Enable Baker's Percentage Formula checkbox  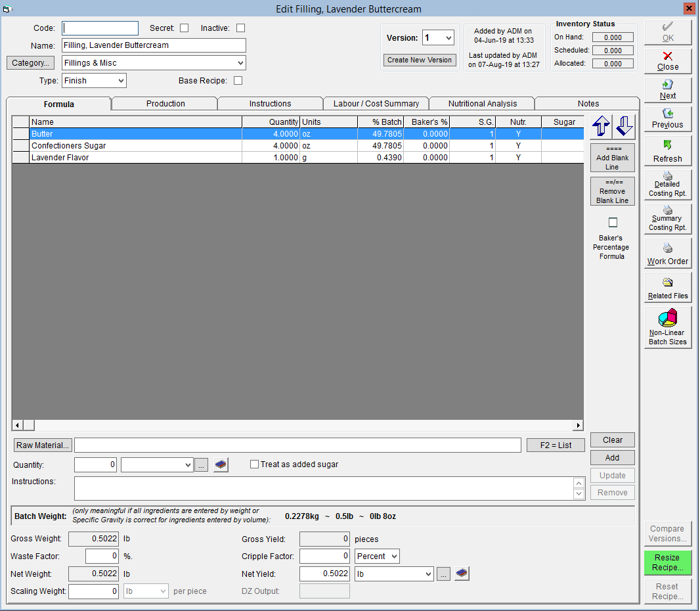[613, 223]
